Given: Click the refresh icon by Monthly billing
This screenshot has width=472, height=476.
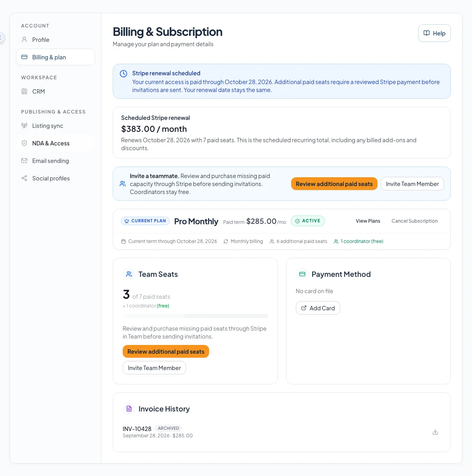Looking at the screenshot, I should pyautogui.click(x=226, y=241).
